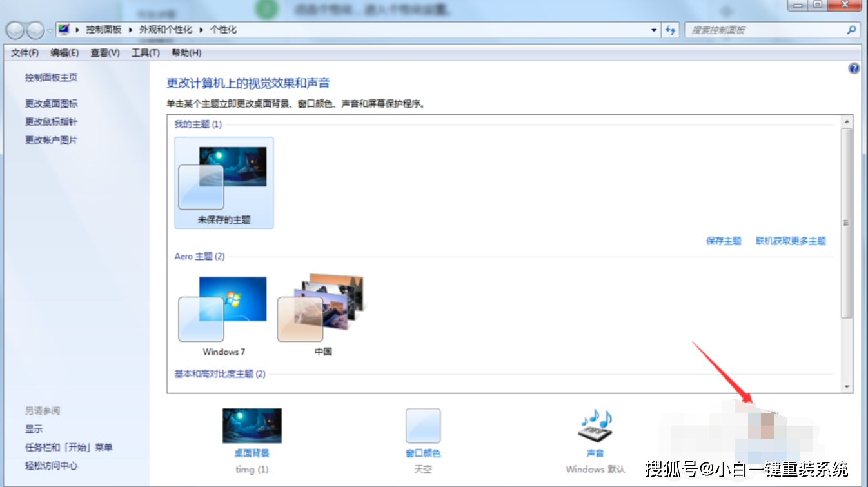Image resolution: width=868 pixels, height=487 pixels.
Task: Click the Back navigation arrow button
Action: point(15,30)
